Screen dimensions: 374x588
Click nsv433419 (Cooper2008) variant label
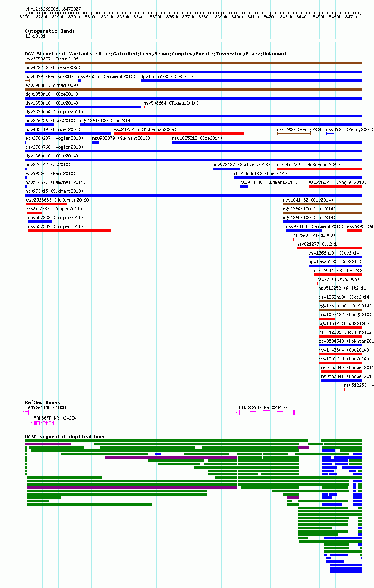53,130
